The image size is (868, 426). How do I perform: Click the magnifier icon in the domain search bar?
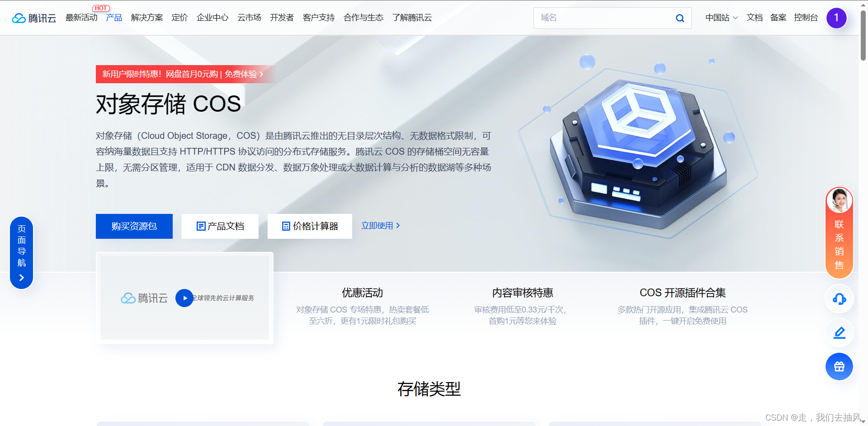point(679,18)
